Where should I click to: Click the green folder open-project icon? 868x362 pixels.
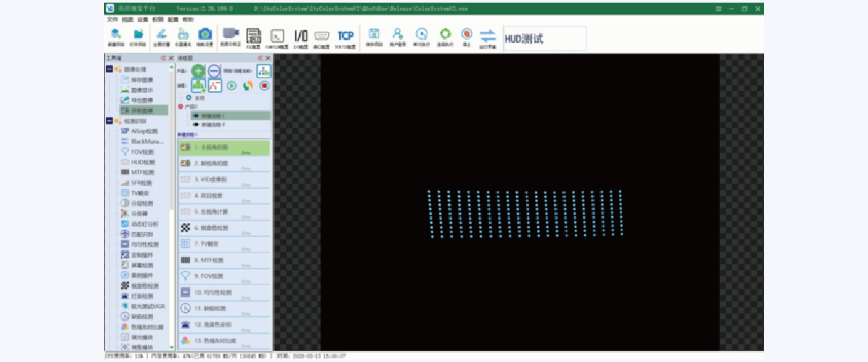coord(138,34)
